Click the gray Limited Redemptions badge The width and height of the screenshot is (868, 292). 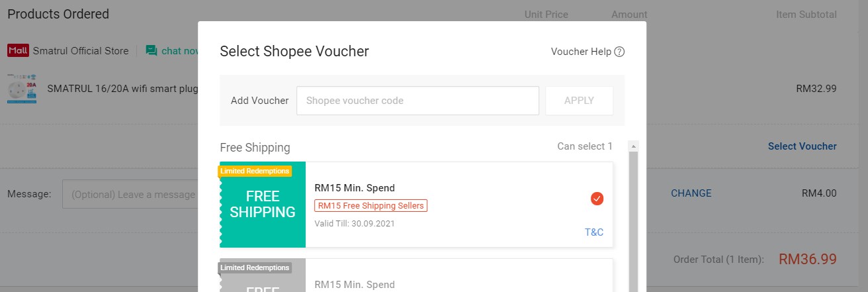pos(255,268)
